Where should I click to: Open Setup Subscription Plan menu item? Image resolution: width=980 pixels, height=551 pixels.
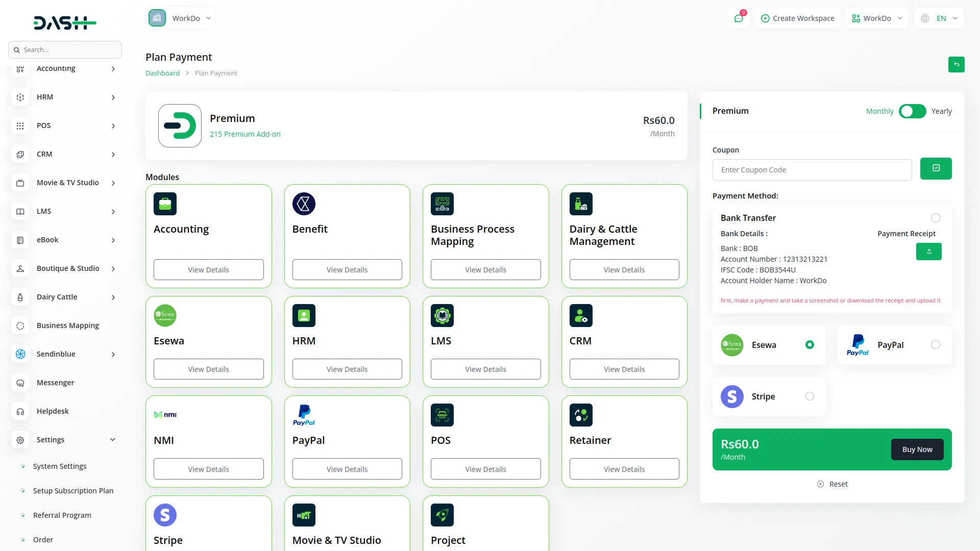pos(73,491)
